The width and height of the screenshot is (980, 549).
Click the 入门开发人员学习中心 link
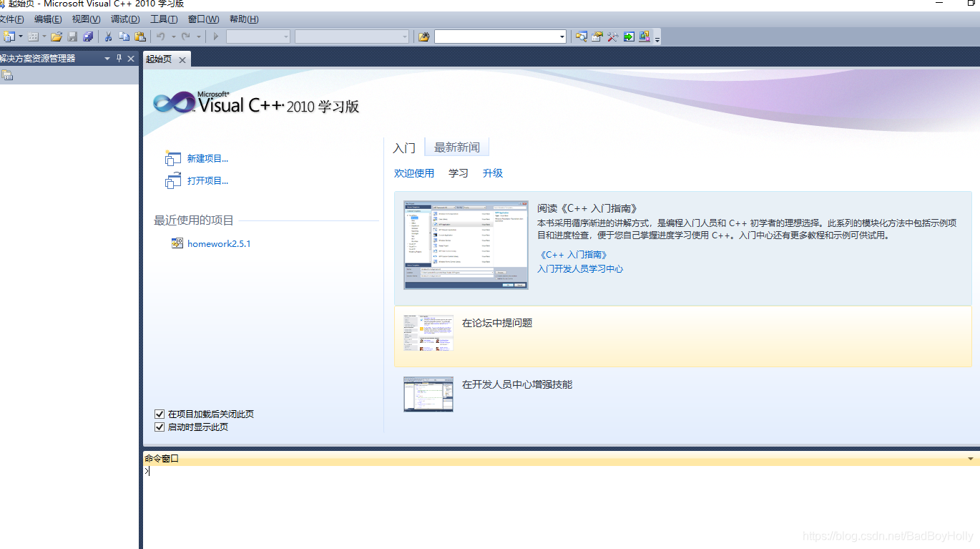pyautogui.click(x=580, y=269)
